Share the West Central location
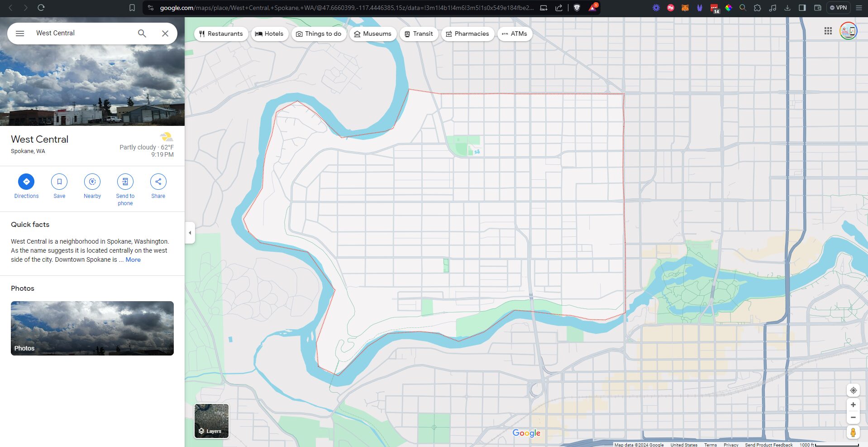 158,182
